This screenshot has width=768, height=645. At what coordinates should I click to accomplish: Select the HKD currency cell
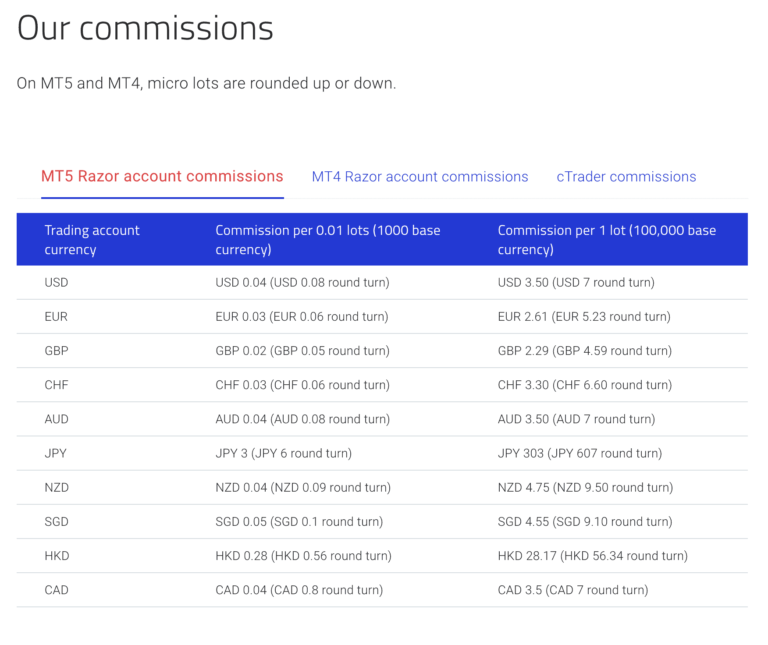point(57,556)
